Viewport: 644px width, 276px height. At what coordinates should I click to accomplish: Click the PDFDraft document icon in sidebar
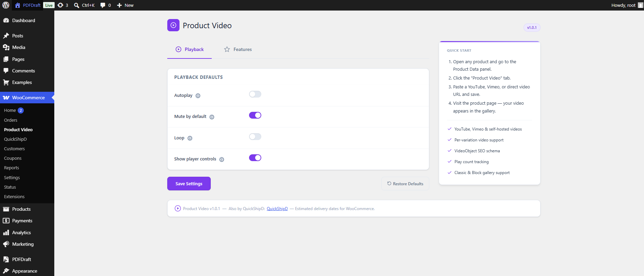click(6, 259)
